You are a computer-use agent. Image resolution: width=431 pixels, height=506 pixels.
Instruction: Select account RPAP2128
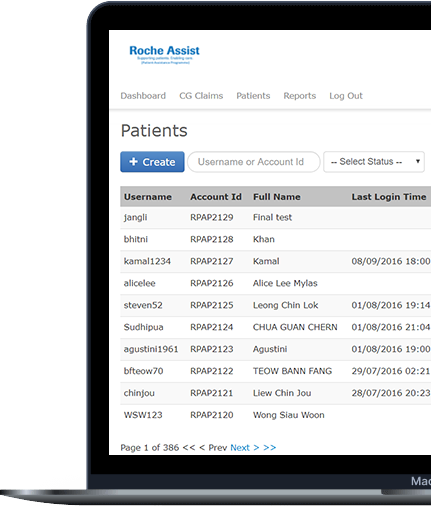point(212,239)
